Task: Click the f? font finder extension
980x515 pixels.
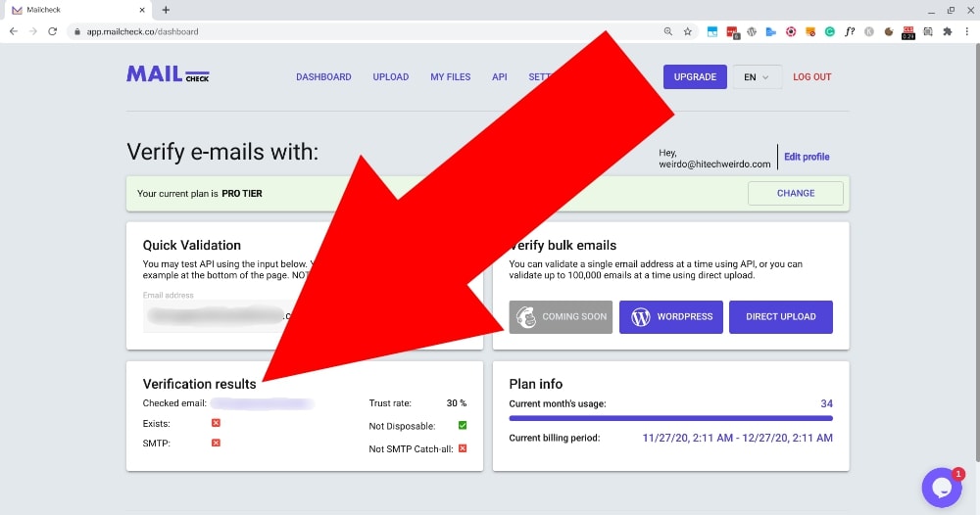Action: pyautogui.click(x=850, y=32)
